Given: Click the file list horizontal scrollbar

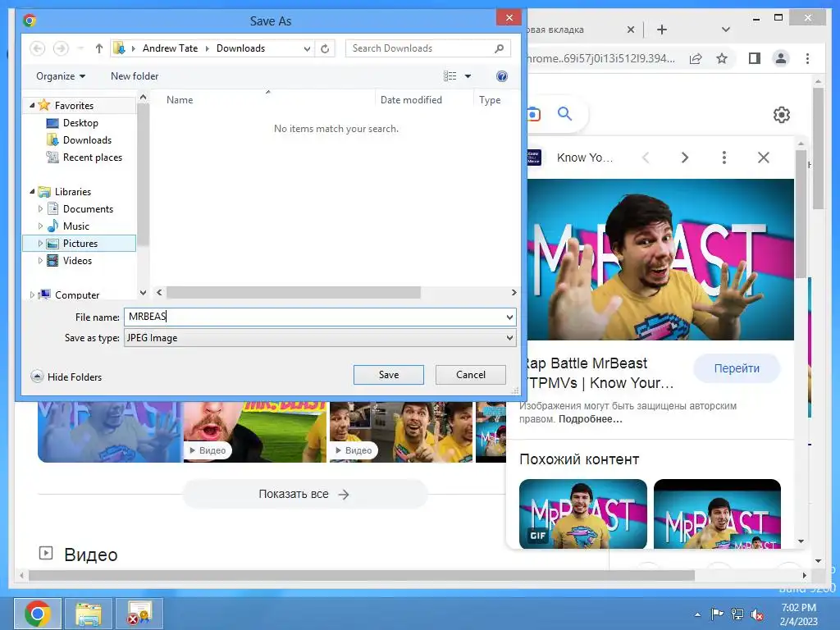Looking at the screenshot, I should (x=294, y=293).
